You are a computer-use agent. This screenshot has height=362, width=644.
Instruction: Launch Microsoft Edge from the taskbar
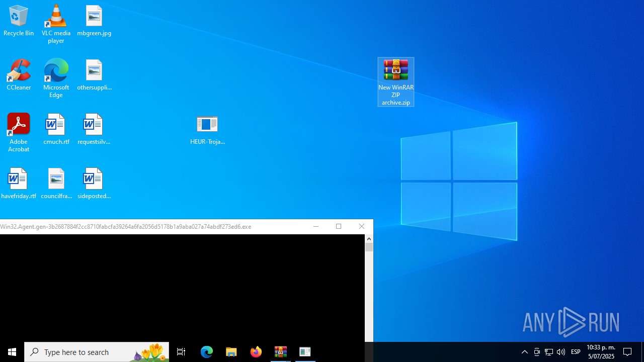pyautogui.click(x=207, y=352)
